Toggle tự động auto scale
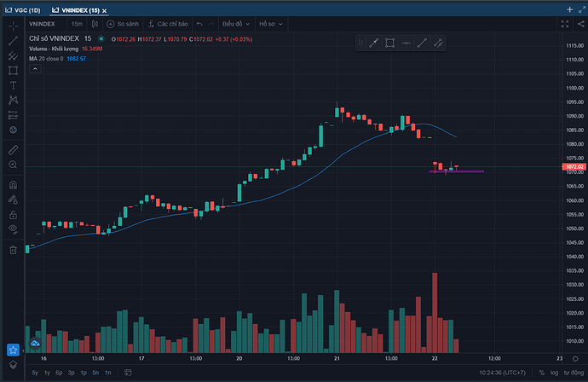Image resolution: width=588 pixels, height=382 pixels. pos(574,373)
